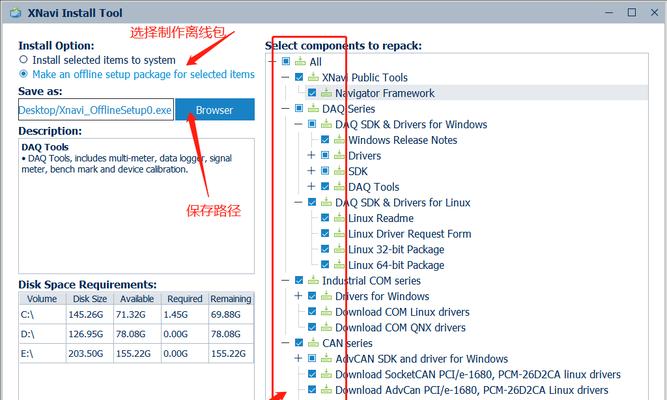Uncheck Linux Driver Request Form checkbox
This screenshot has width=667, height=400.
coord(325,233)
